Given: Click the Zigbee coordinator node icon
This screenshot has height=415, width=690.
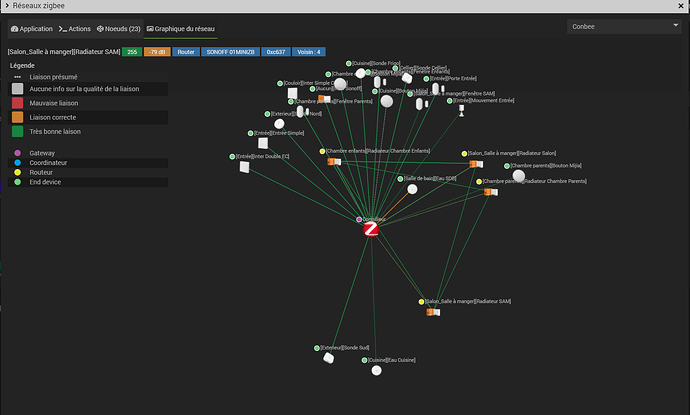Looking at the screenshot, I should 371,229.
